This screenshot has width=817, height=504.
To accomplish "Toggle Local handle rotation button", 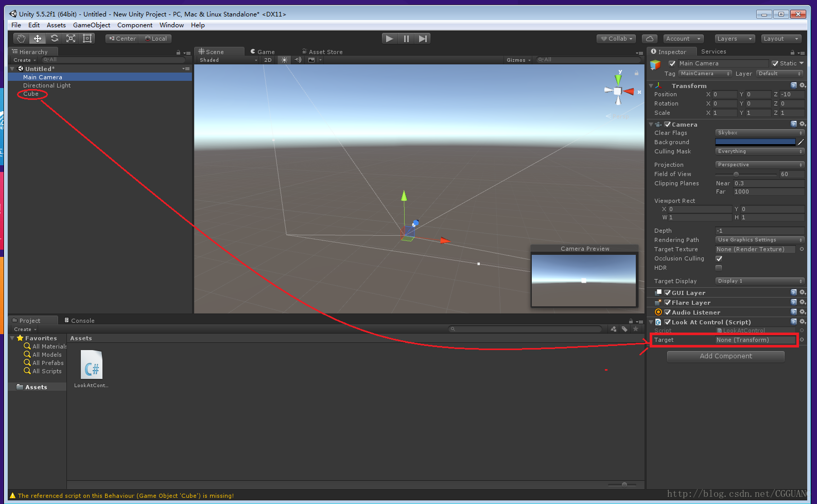I will click(x=155, y=39).
